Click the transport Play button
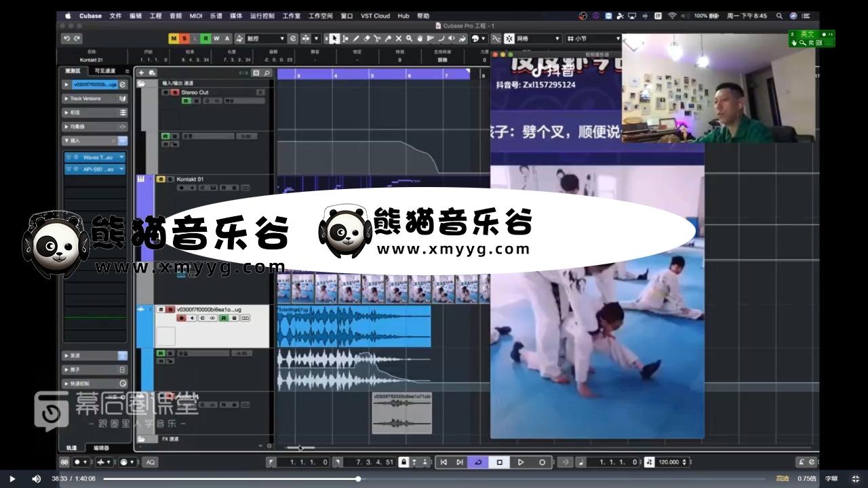Screen dimensions: 868x488 click(x=521, y=462)
